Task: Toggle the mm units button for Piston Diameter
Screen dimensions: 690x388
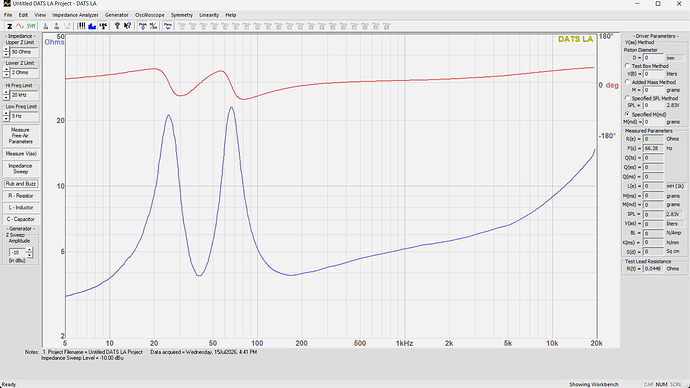Action: tap(675, 58)
